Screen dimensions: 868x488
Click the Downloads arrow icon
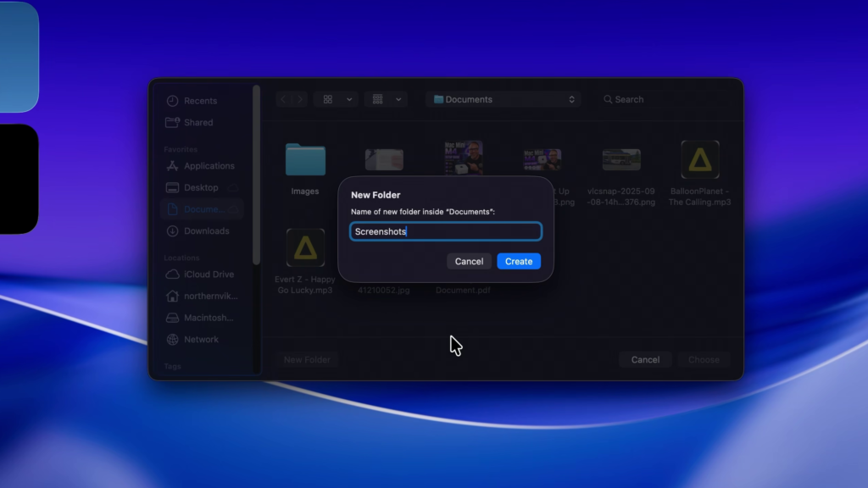(x=173, y=230)
